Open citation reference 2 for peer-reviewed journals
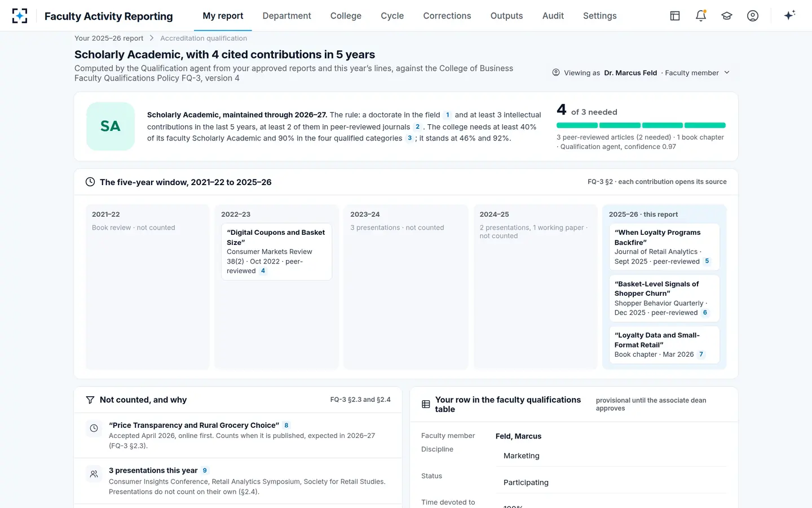The image size is (812, 508). [417, 127]
